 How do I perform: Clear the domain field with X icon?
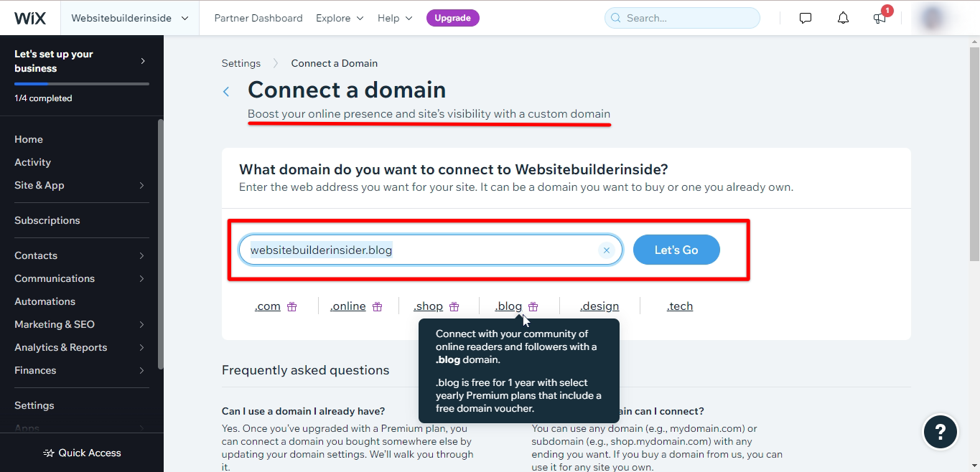coord(607,250)
